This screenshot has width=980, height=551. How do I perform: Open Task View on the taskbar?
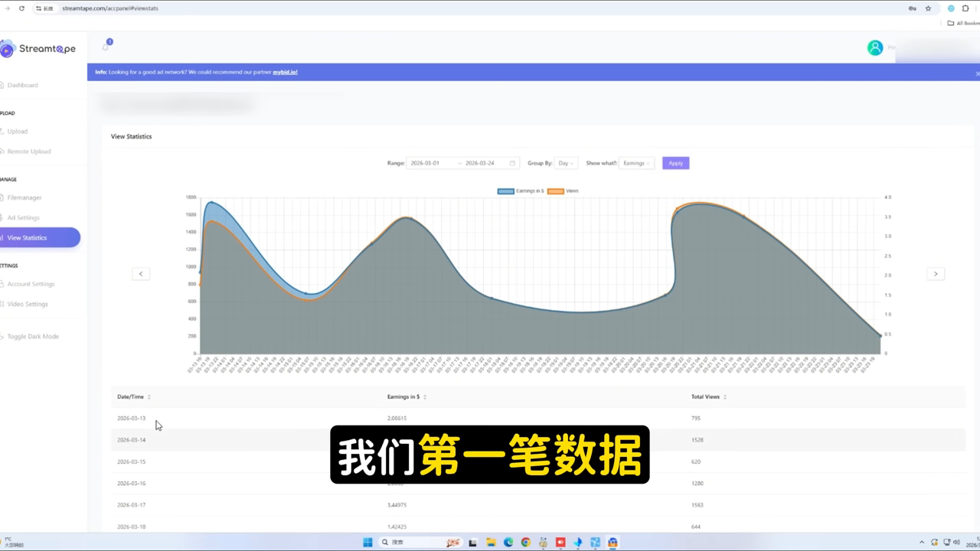473,542
